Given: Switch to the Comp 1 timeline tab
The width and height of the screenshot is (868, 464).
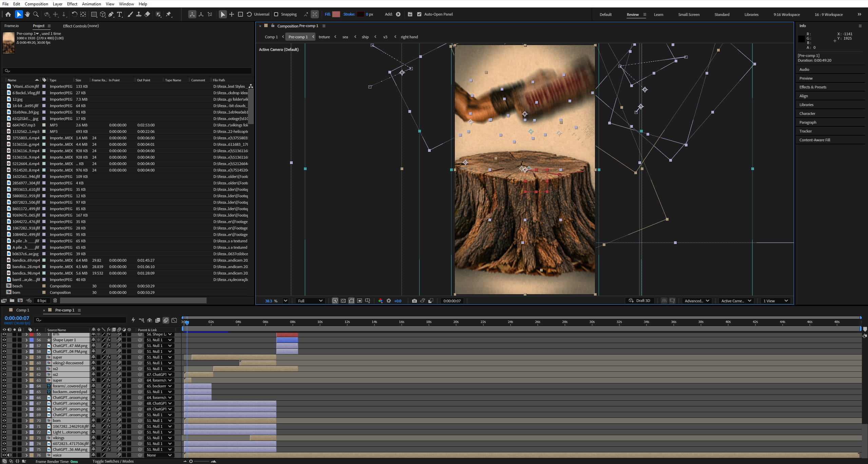Looking at the screenshot, I should point(23,310).
